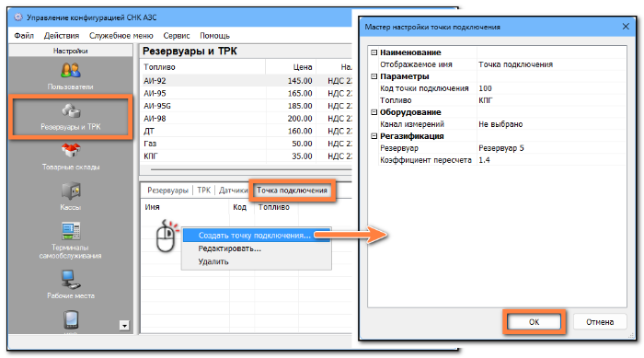Click the Отмена button in wizard
Viewport: 644px width, 358px height.
tap(600, 322)
